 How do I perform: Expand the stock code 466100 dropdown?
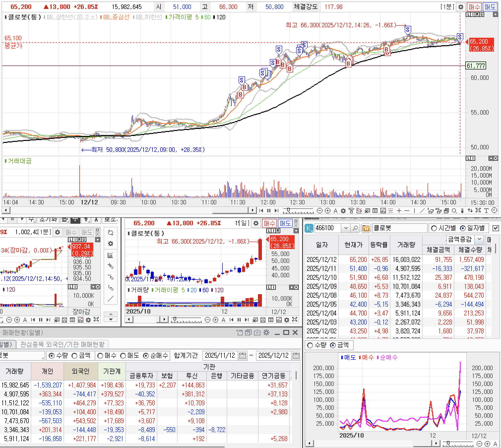[346, 228]
